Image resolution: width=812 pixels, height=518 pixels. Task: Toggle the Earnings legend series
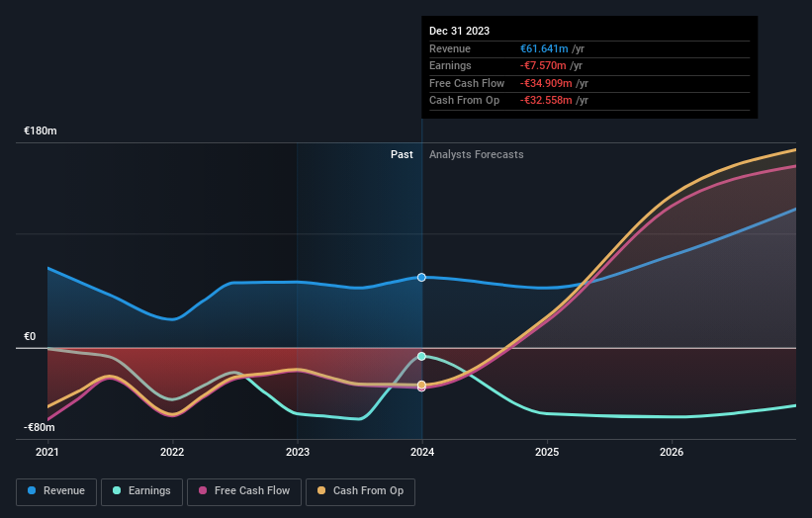141,491
